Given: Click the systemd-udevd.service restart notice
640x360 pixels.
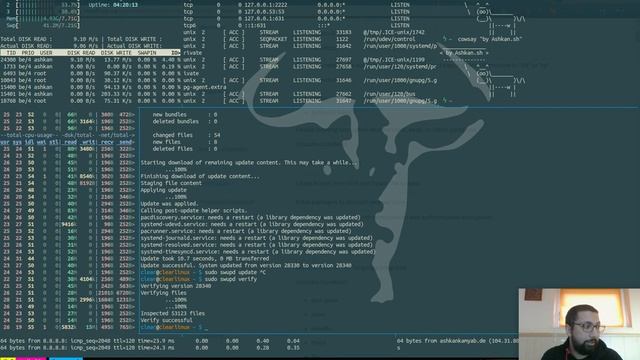Looking at the screenshot, I should point(252,224).
